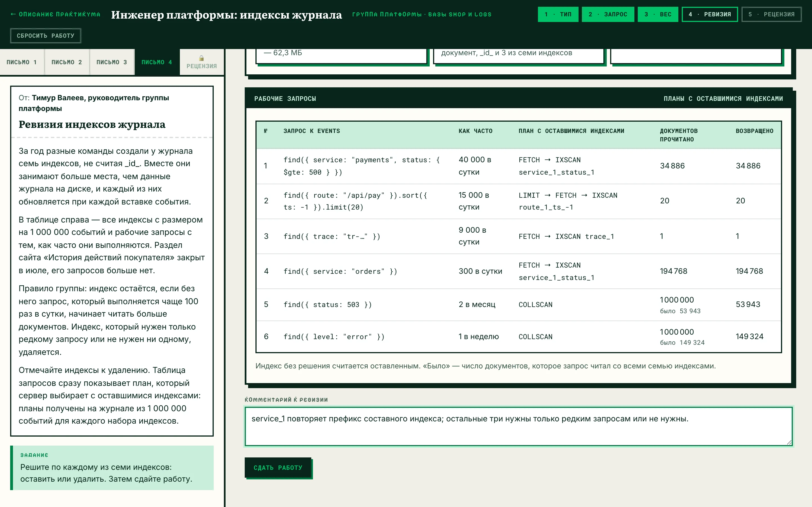
Task: Click the «Задание» instruction box
Action: coord(112,468)
